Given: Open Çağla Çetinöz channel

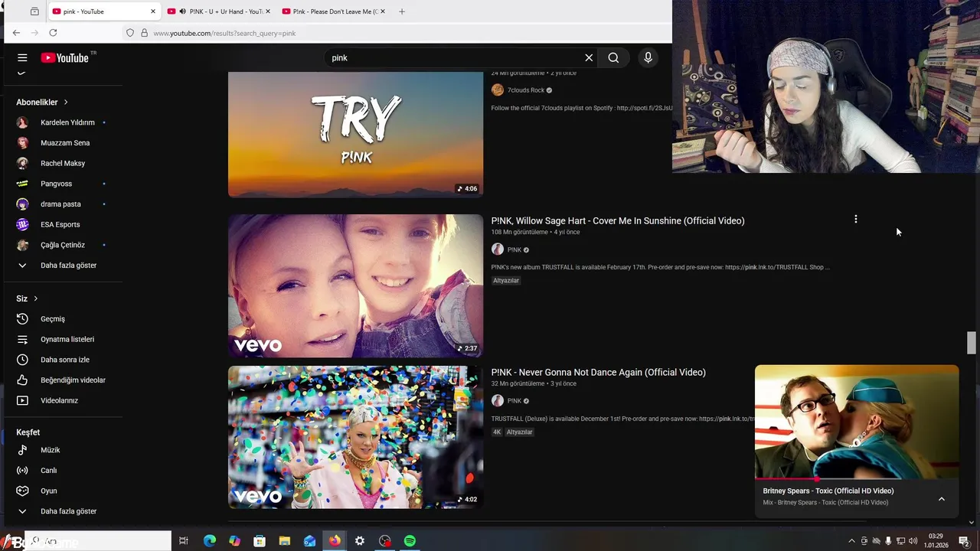Looking at the screenshot, I should (61, 245).
